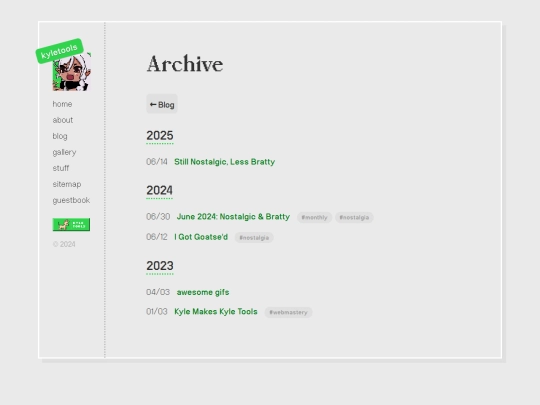The height and width of the screenshot is (405, 540).
Task: Open the sitemap link
Action: [x=67, y=184]
